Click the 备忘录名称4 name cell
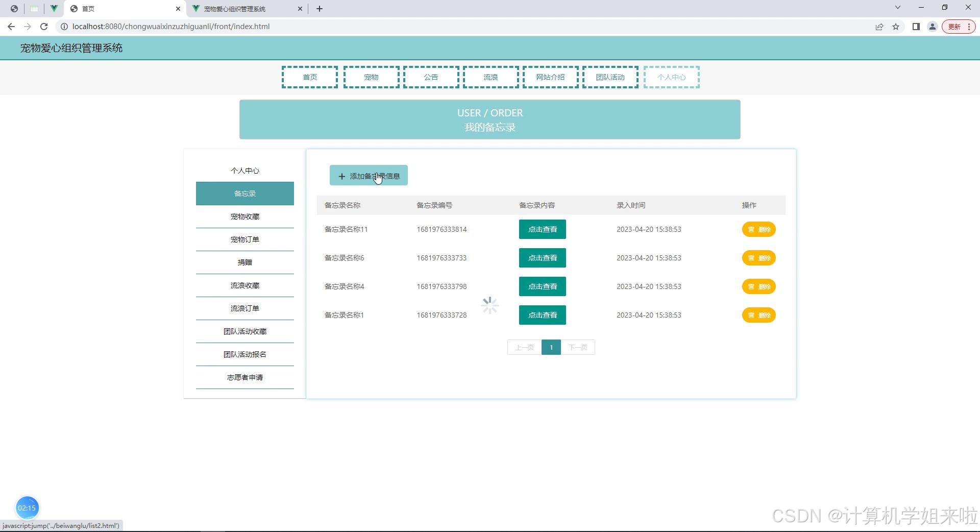The image size is (980, 532). (345, 286)
